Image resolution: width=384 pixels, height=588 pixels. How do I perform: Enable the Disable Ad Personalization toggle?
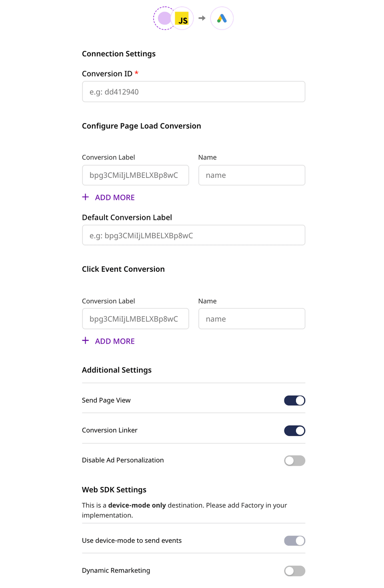coord(294,460)
